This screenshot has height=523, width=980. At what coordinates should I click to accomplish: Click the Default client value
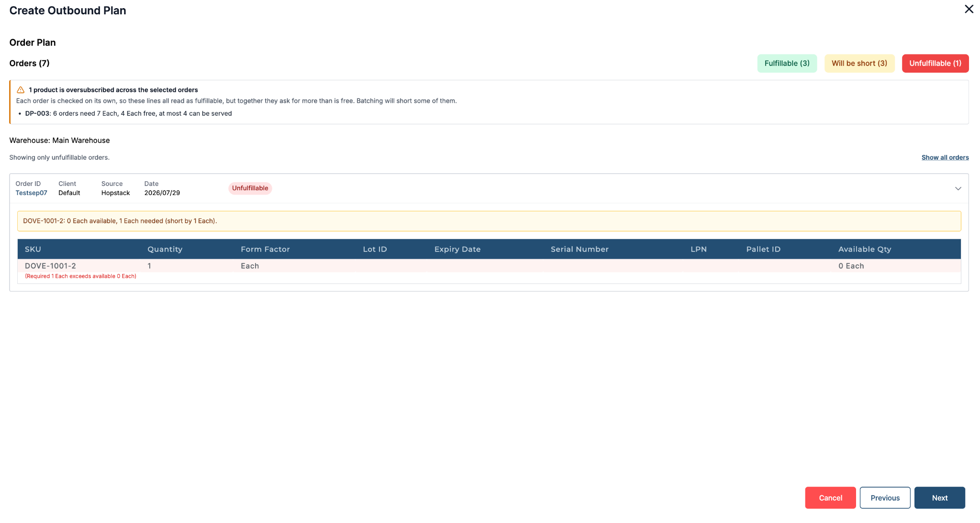point(69,193)
